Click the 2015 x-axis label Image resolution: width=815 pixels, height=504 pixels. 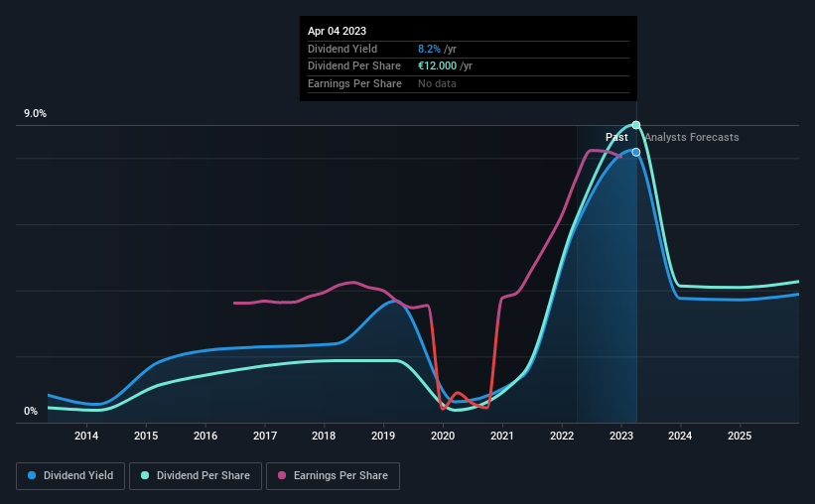click(x=146, y=436)
